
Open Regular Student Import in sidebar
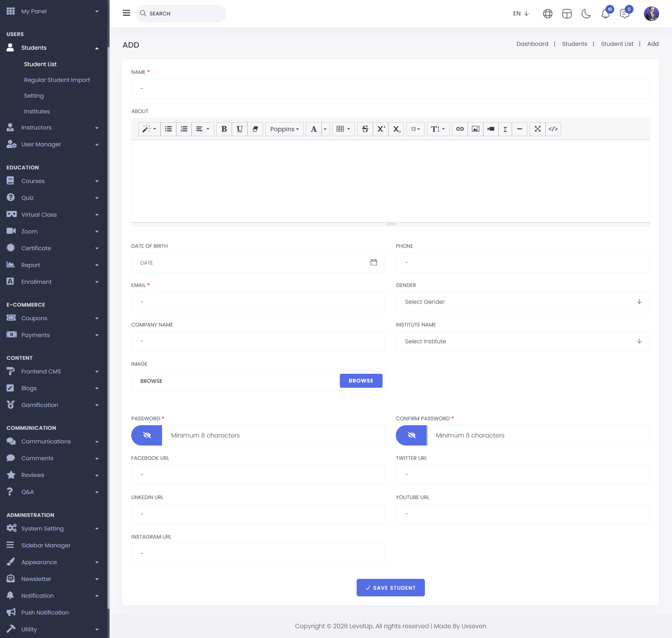[x=57, y=80]
